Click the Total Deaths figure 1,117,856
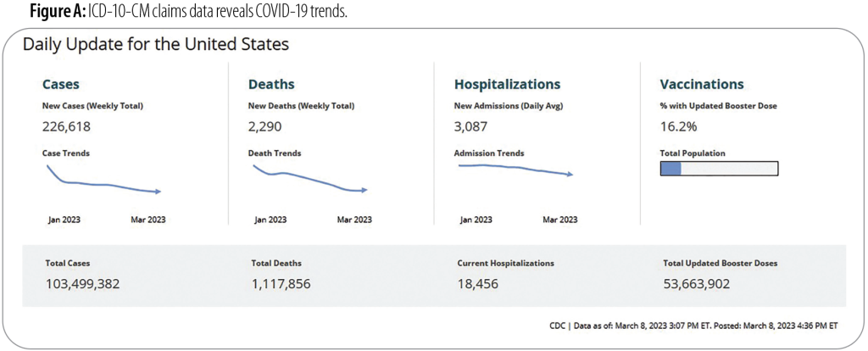Viewport: 868px width, 351px height. point(281,283)
